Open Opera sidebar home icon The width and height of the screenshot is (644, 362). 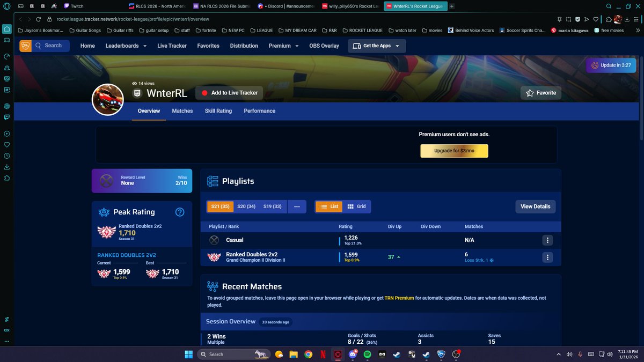(7, 28)
